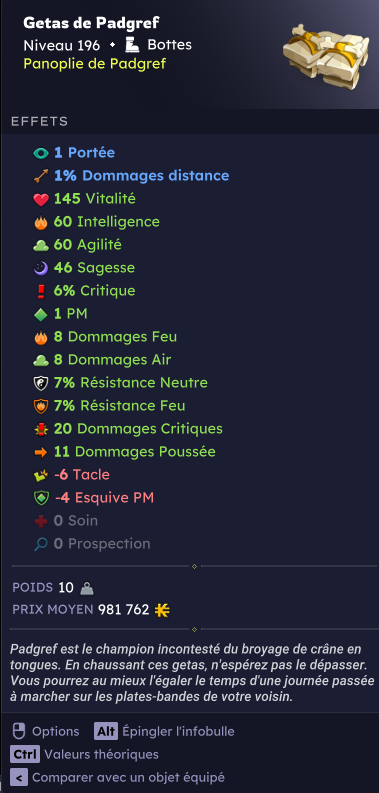The height and width of the screenshot is (793, 379).
Task: Open the Panoplie de Padgref set link
Action: pyautogui.click(x=95, y=64)
